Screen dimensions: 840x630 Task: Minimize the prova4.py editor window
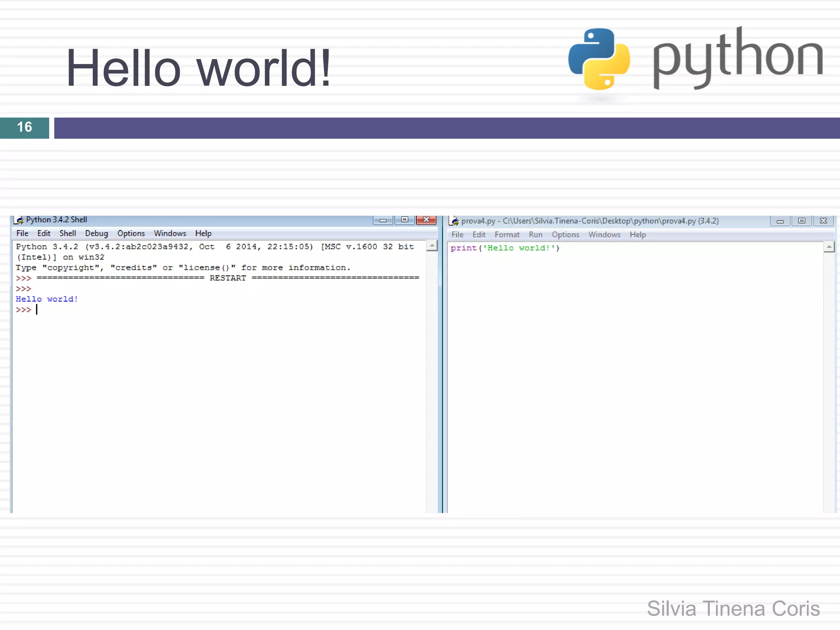point(780,221)
